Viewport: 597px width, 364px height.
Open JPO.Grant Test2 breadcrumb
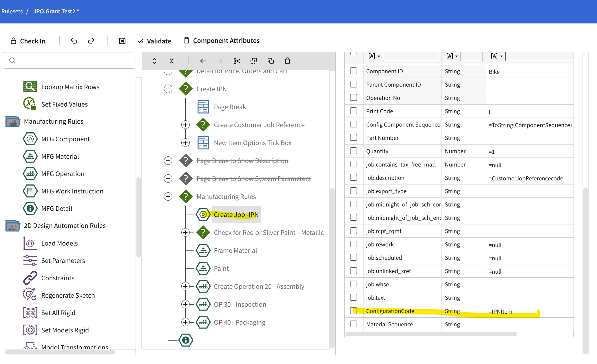[56, 11]
